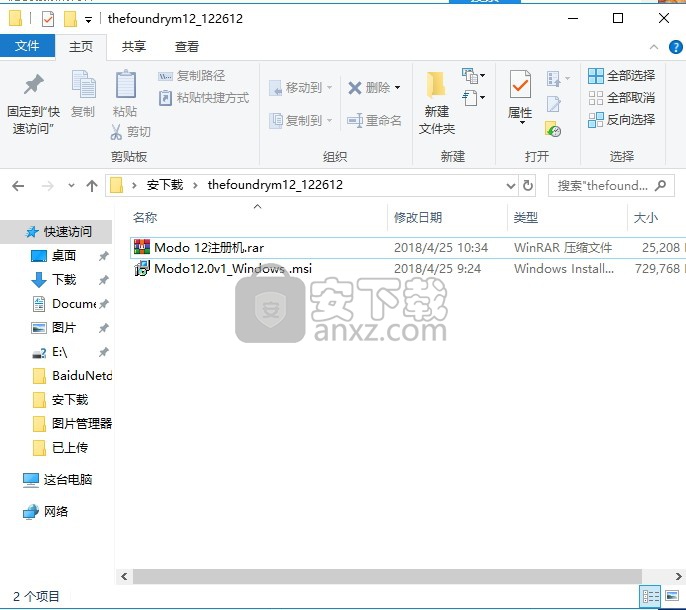Click the Refresh button
The image size is (686, 610).
point(528,186)
